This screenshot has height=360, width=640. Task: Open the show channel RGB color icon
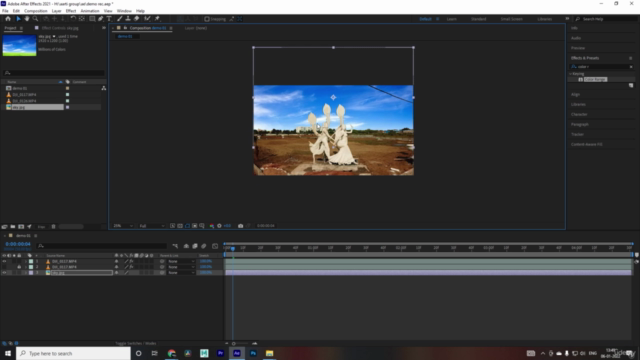212,226
